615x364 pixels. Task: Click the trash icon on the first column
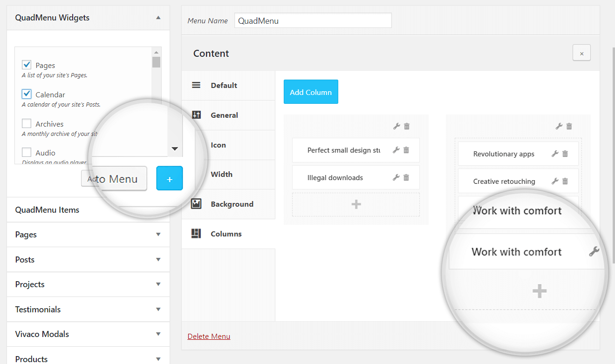[x=406, y=126]
